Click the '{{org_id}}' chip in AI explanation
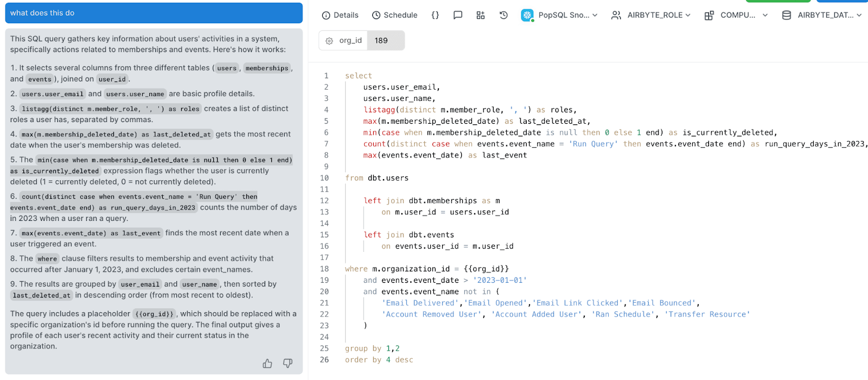Viewport: 868px width, 380px height. [x=155, y=314]
